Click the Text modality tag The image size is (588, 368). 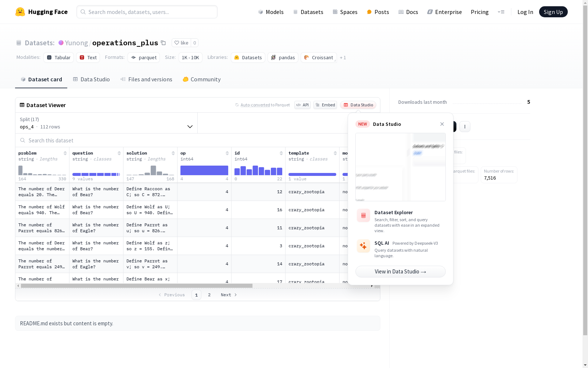pos(88,57)
